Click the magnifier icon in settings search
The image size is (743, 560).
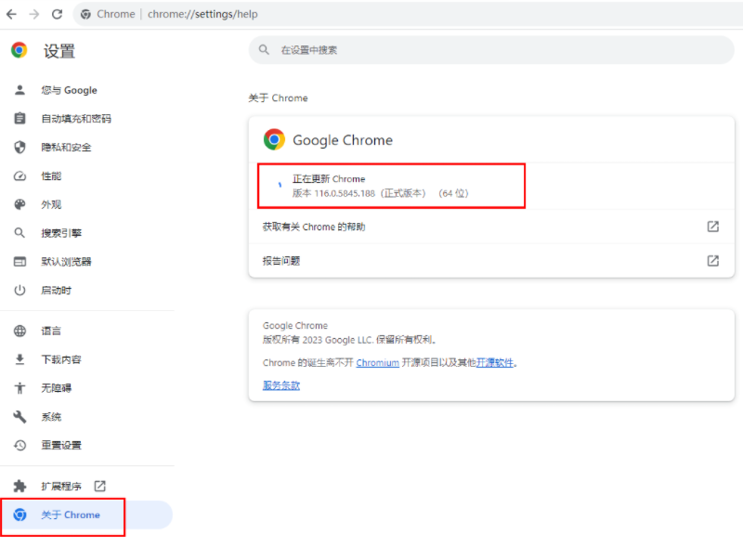pyautogui.click(x=264, y=50)
